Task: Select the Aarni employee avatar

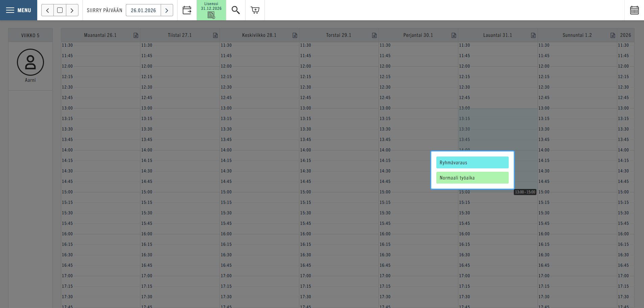Action: tap(30, 63)
